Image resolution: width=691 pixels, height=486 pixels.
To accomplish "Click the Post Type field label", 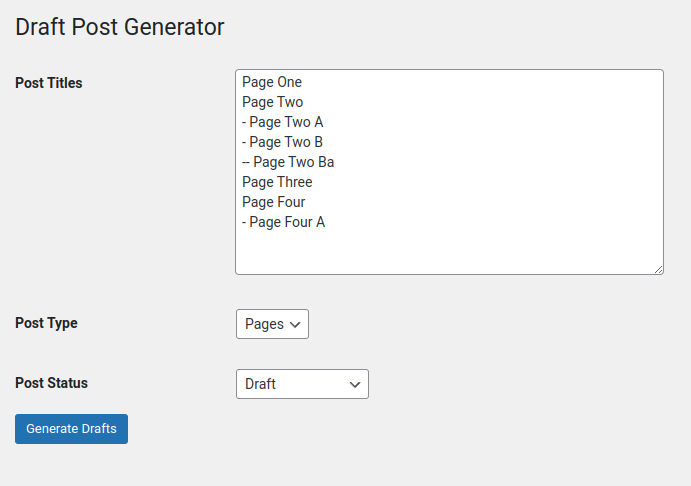I will point(46,323).
